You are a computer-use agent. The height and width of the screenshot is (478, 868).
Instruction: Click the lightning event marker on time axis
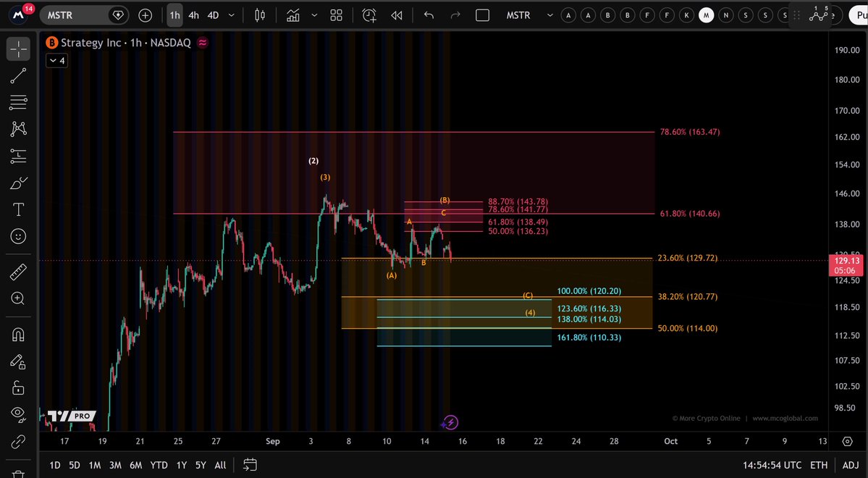pyautogui.click(x=450, y=423)
